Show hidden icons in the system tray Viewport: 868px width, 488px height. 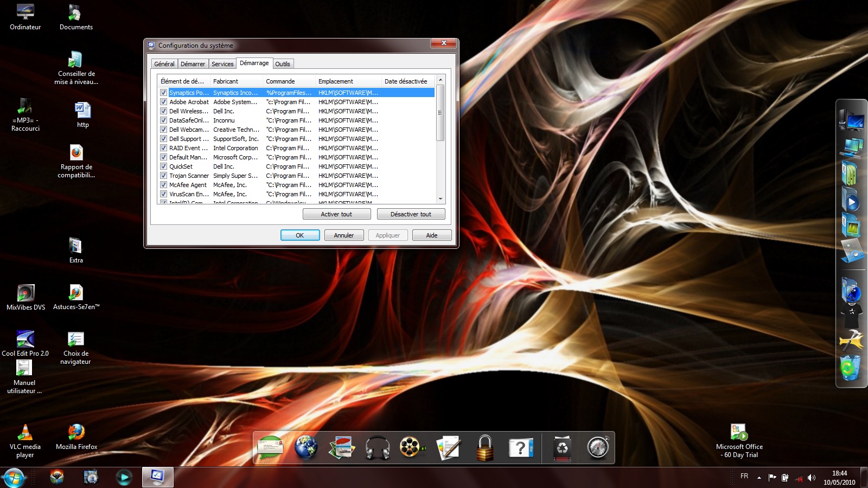[x=759, y=478]
